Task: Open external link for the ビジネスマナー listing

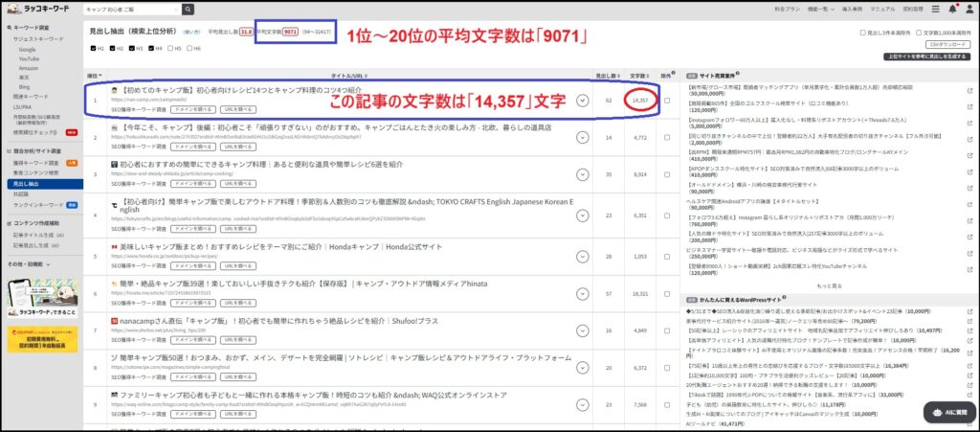Action: (969, 253)
